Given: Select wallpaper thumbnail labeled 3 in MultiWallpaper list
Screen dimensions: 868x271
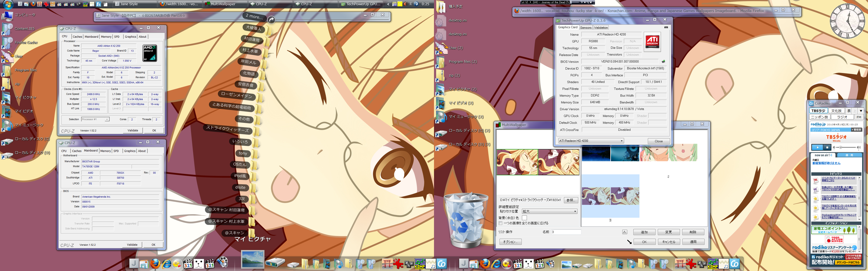Looking at the screenshot, I should click(610, 196).
